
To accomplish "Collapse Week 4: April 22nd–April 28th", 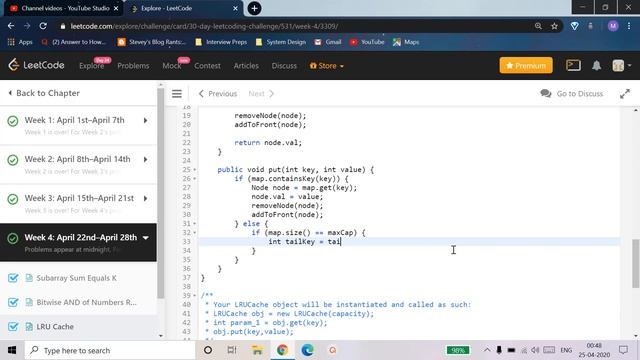I will coord(146,238).
